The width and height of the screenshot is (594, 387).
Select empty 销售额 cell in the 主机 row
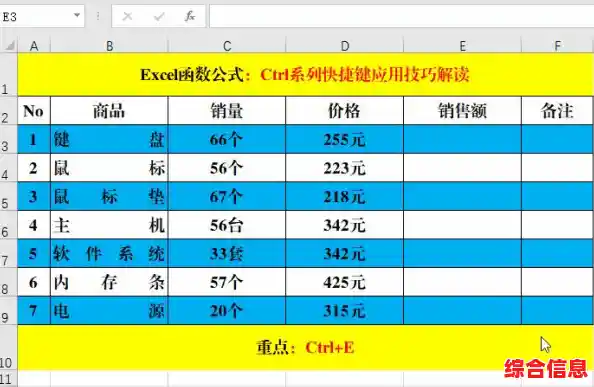click(x=462, y=225)
